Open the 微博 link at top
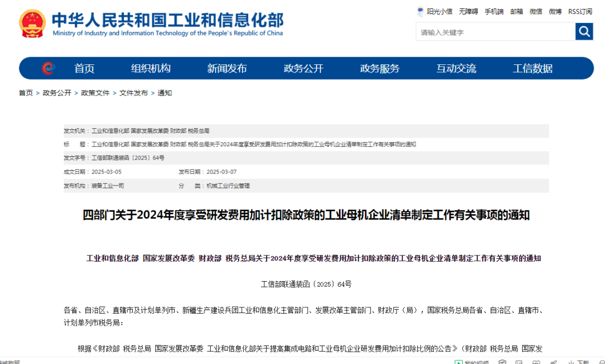Image resolution: width=605 pixels, height=364 pixels. 555,11
